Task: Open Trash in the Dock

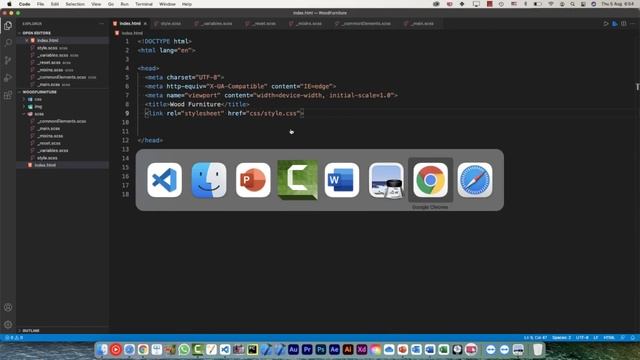Action: click(538, 349)
